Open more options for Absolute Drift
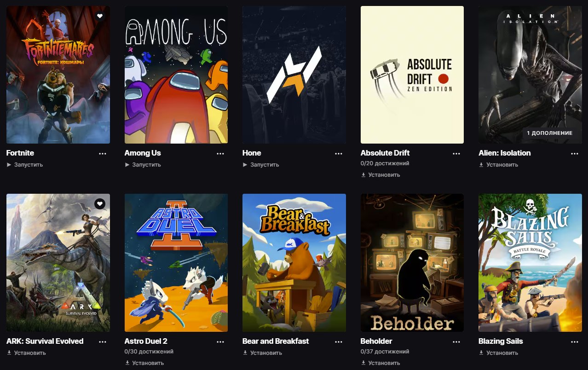The height and width of the screenshot is (370, 588). click(x=456, y=153)
